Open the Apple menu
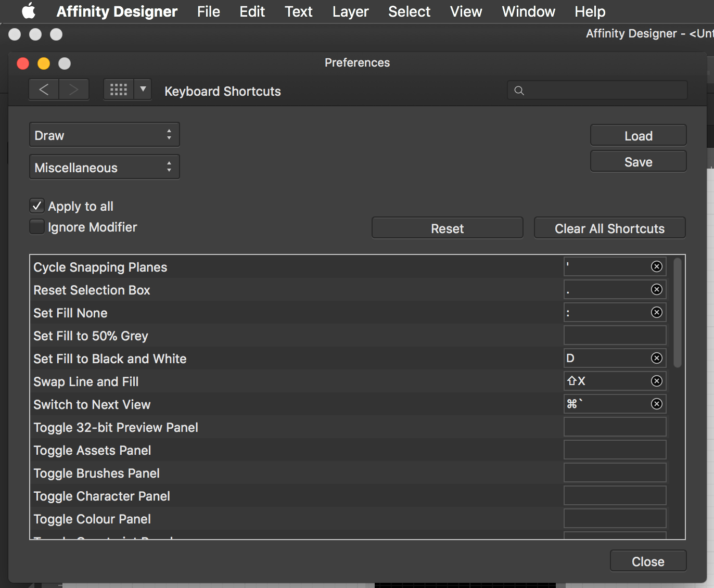714x588 pixels. [29, 11]
